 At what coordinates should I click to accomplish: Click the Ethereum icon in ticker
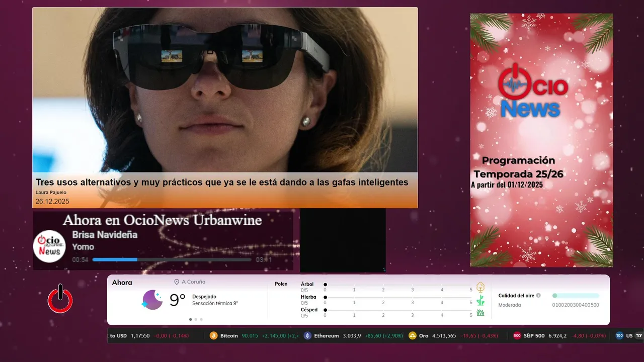point(307,336)
